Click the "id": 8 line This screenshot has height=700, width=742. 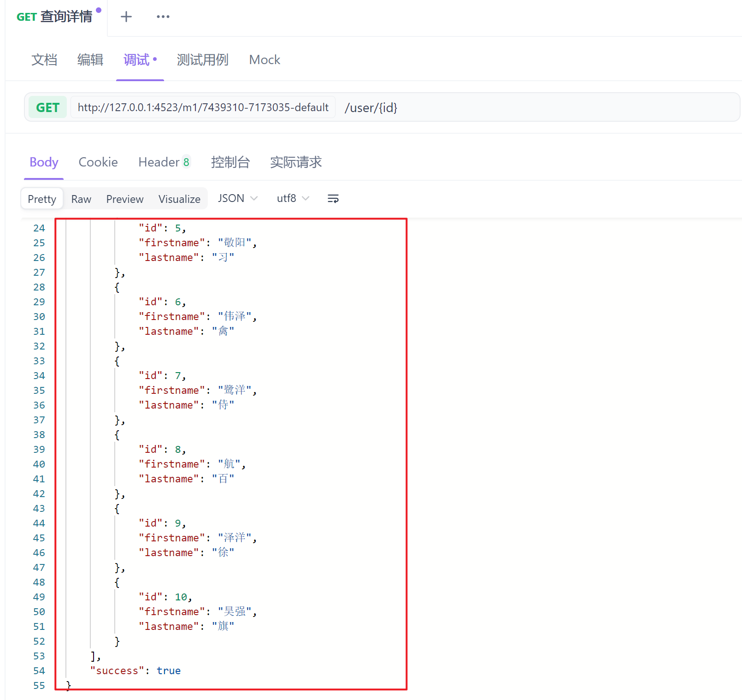click(162, 449)
